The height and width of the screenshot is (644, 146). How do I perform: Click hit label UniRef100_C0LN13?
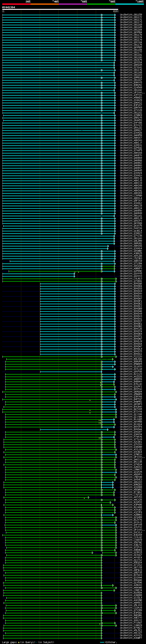tap(131, 278)
